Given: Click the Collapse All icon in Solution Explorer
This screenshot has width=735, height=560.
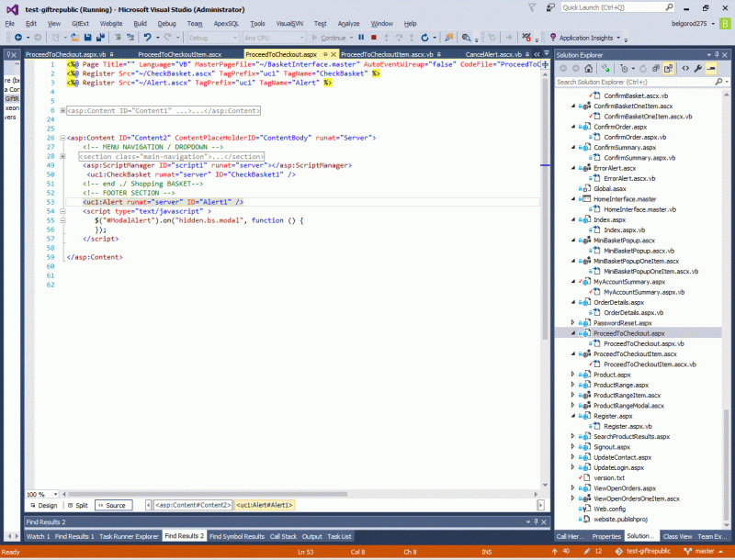Looking at the screenshot, I should 655,68.
